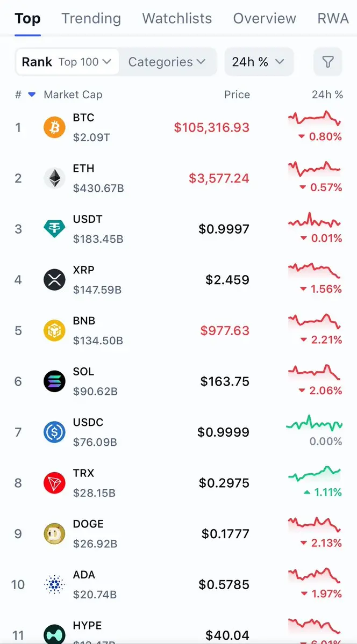Open the 24h % timeframe dropdown
This screenshot has width=357, height=644.
(258, 62)
